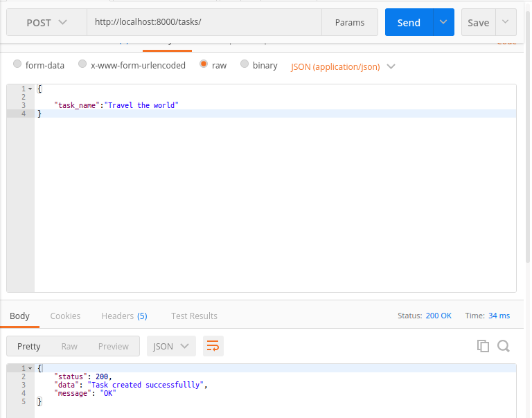Open the Test Results tab
The image size is (532, 418).
pos(194,316)
